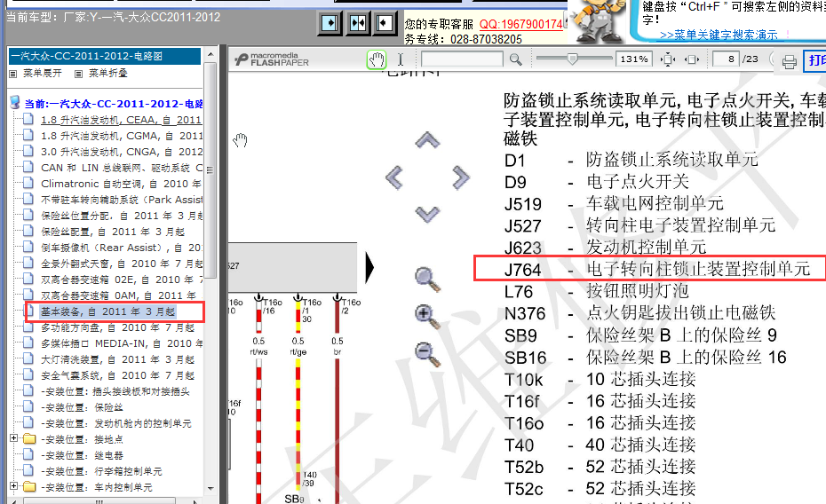Open 双离合器变速箱 02E tree item
The height and width of the screenshot is (504, 826).
[122, 280]
